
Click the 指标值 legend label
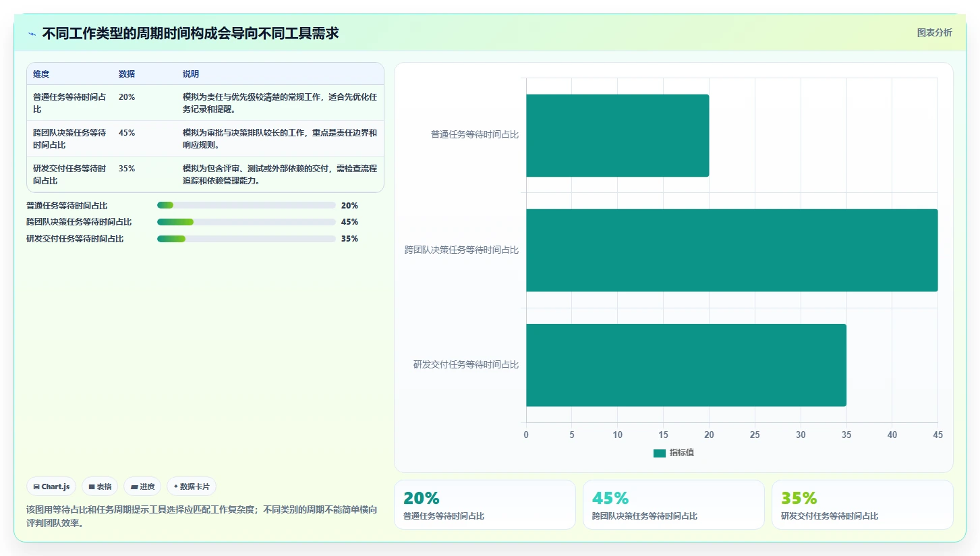click(x=682, y=453)
